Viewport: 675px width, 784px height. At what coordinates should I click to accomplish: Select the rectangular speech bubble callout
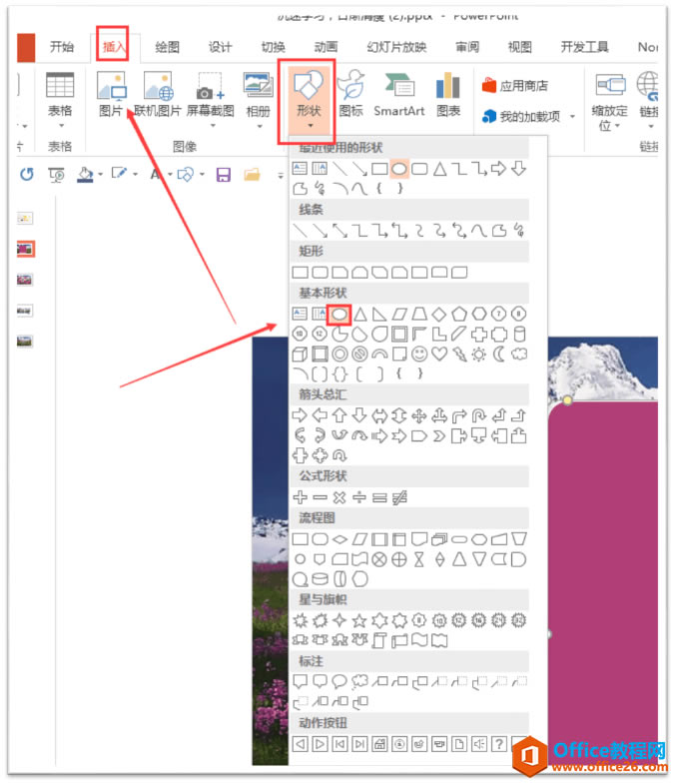(x=300, y=681)
